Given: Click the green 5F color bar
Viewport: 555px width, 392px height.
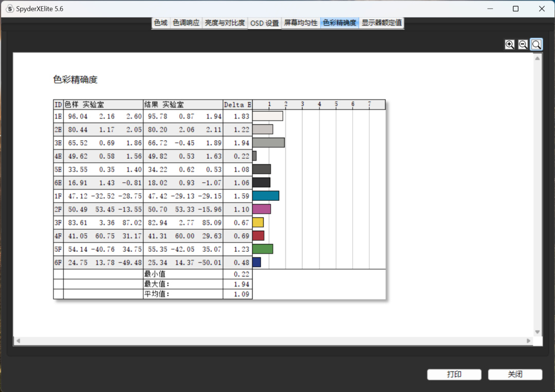Looking at the screenshot, I should [x=263, y=249].
